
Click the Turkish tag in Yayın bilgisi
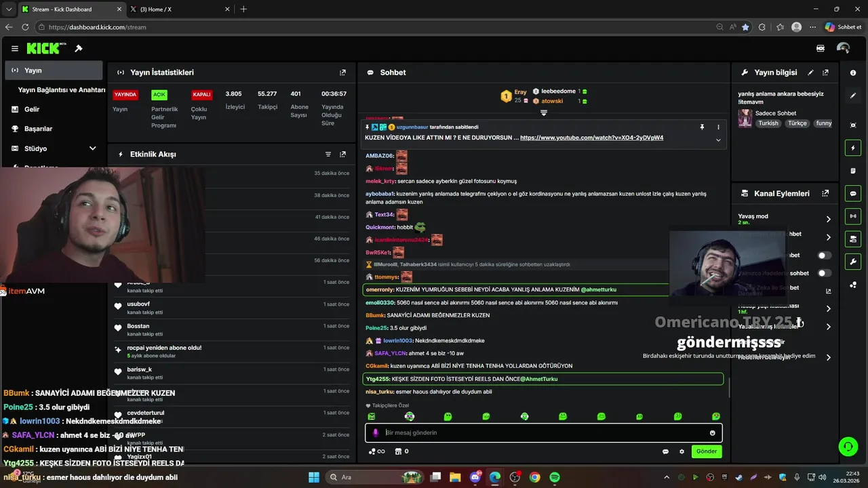pos(768,123)
